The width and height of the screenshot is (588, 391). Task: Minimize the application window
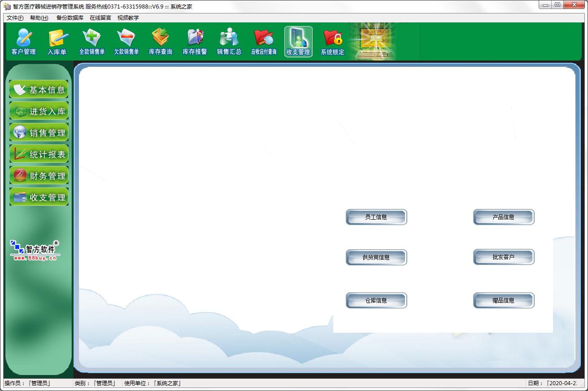click(545, 5)
